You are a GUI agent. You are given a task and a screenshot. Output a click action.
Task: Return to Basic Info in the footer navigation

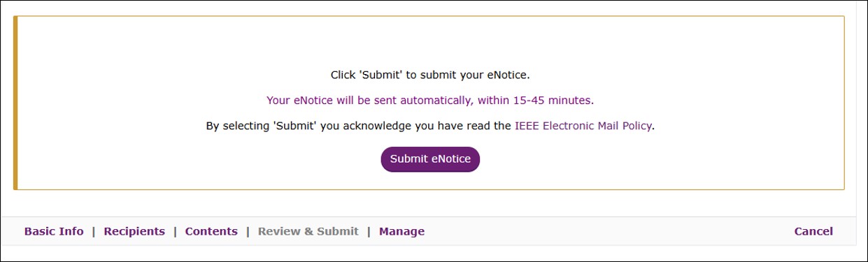(x=54, y=231)
